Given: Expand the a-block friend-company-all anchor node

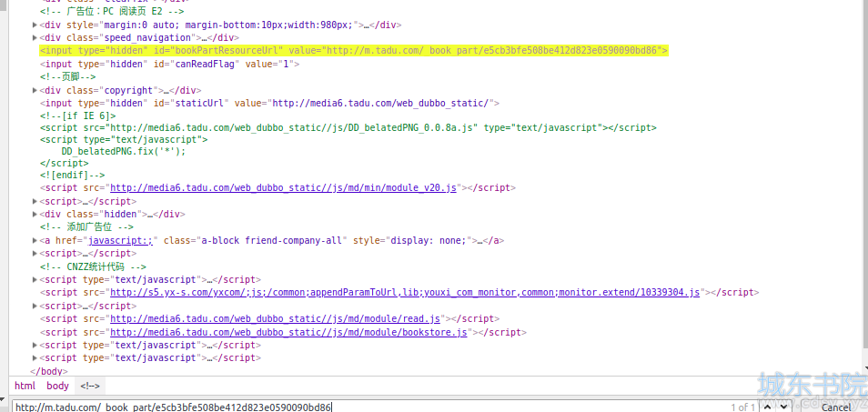Looking at the screenshot, I should click(x=35, y=241).
